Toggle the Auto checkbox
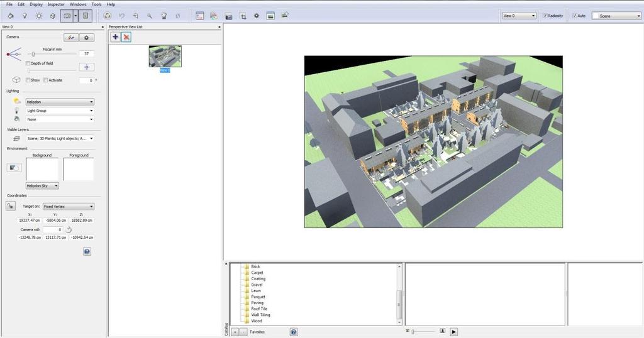This screenshot has height=338, width=644. click(x=575, y=16)
